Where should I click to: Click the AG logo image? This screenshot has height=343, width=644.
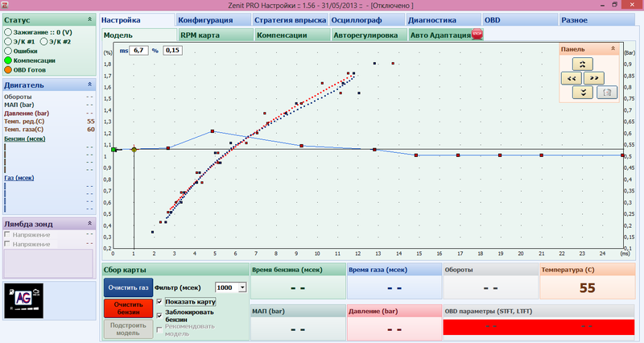click(x=23, y=300)
